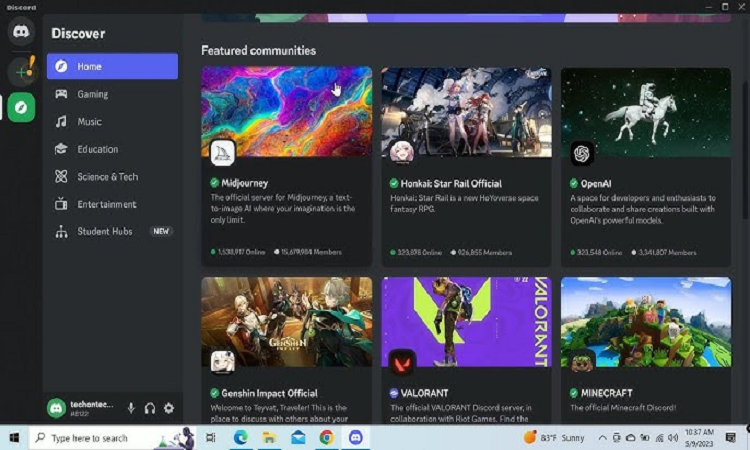Toggle deafen with the headphones icon
750x450 pixels.
click(150, 408)
